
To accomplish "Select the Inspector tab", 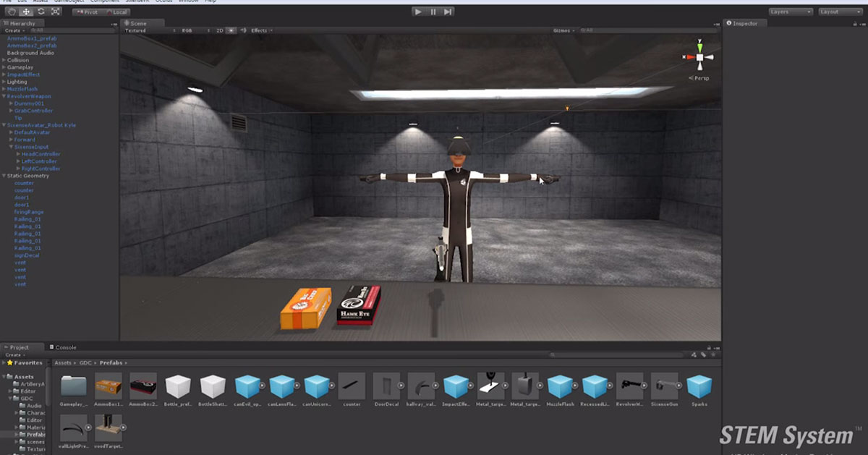I will 744,23.
